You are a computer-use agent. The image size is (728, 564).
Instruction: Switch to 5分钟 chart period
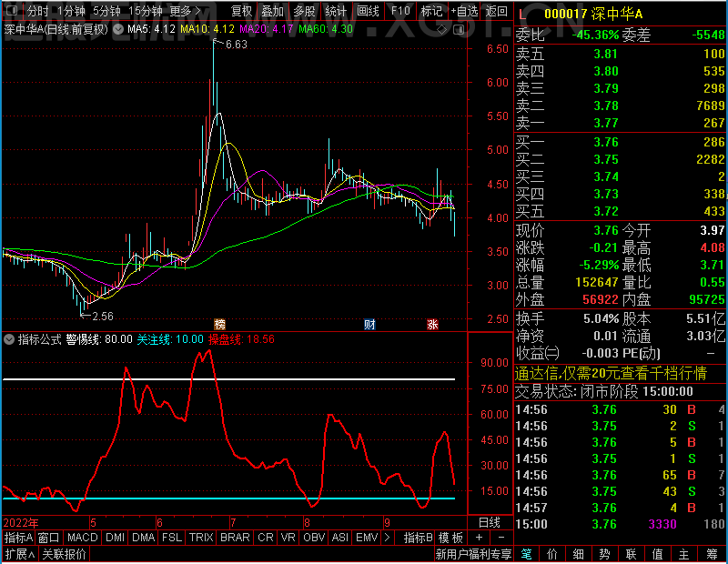coord(106,11)
